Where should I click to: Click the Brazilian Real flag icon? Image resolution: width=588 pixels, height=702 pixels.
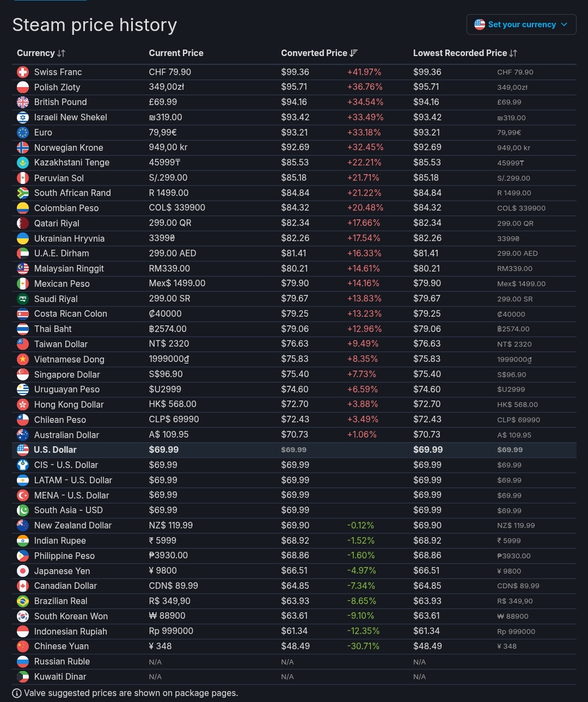point(23,601)
